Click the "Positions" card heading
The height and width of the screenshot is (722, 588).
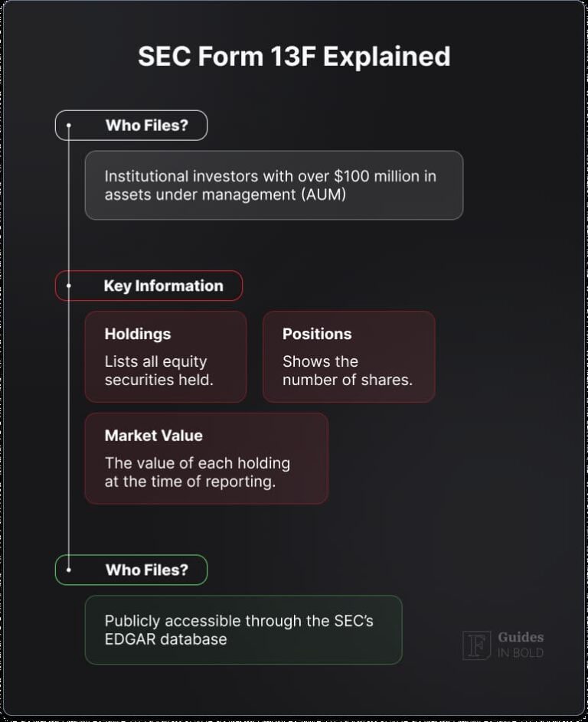[x=317, y=334]
